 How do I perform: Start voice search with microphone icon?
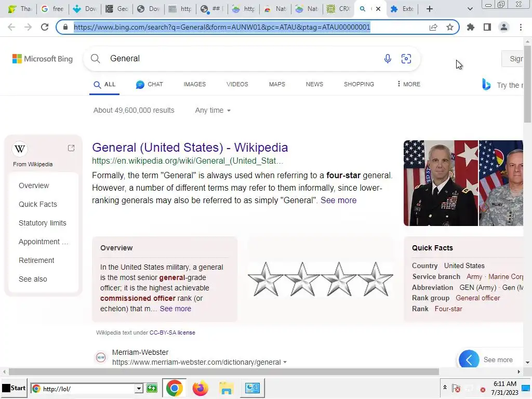(x=388, y=59)
